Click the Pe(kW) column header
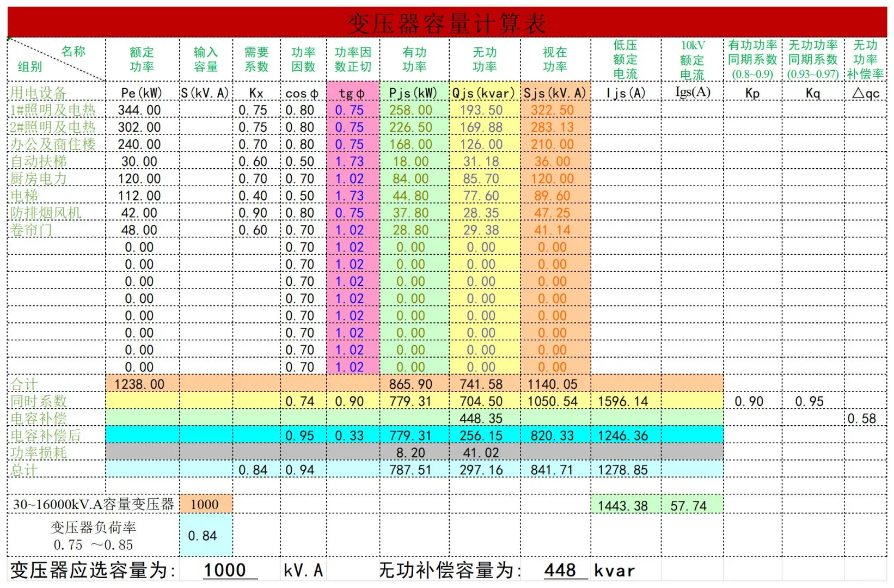This screenshot has height=588, width=894. coord(140,93)
